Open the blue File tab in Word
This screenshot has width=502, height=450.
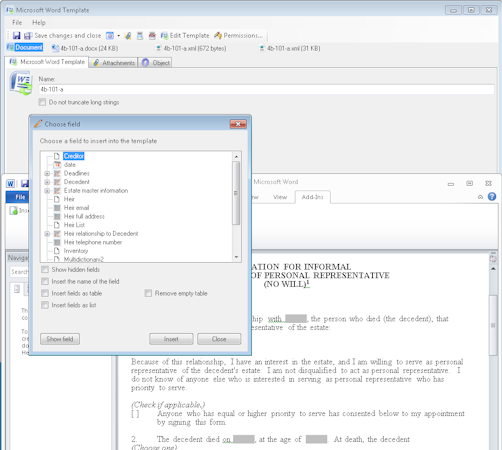tap(18, 197)
